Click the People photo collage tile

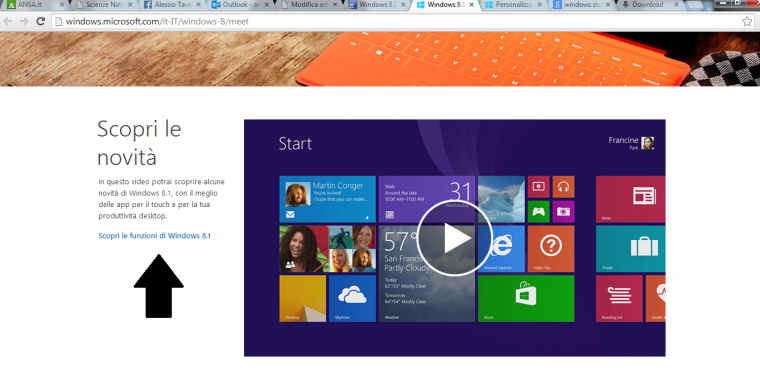point(328,249)
